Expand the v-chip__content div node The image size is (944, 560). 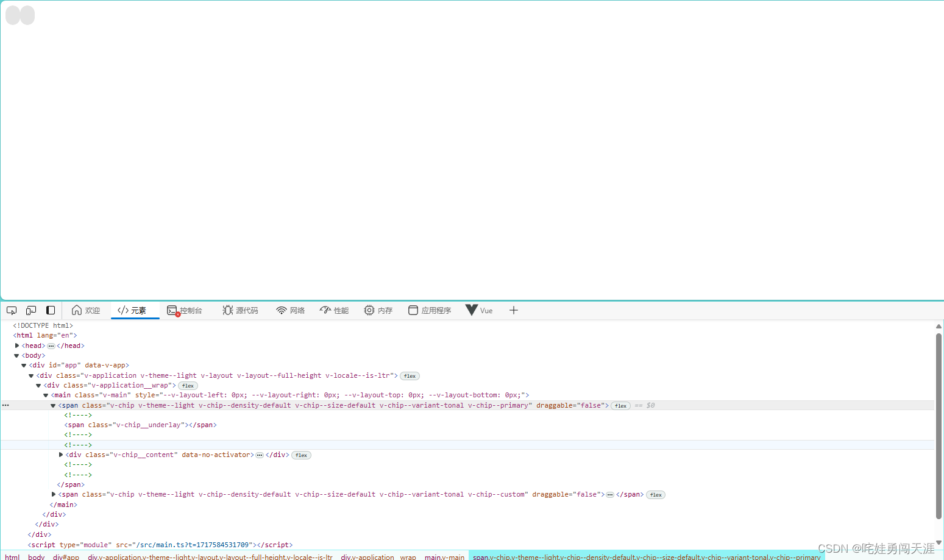tap(61, 455)
